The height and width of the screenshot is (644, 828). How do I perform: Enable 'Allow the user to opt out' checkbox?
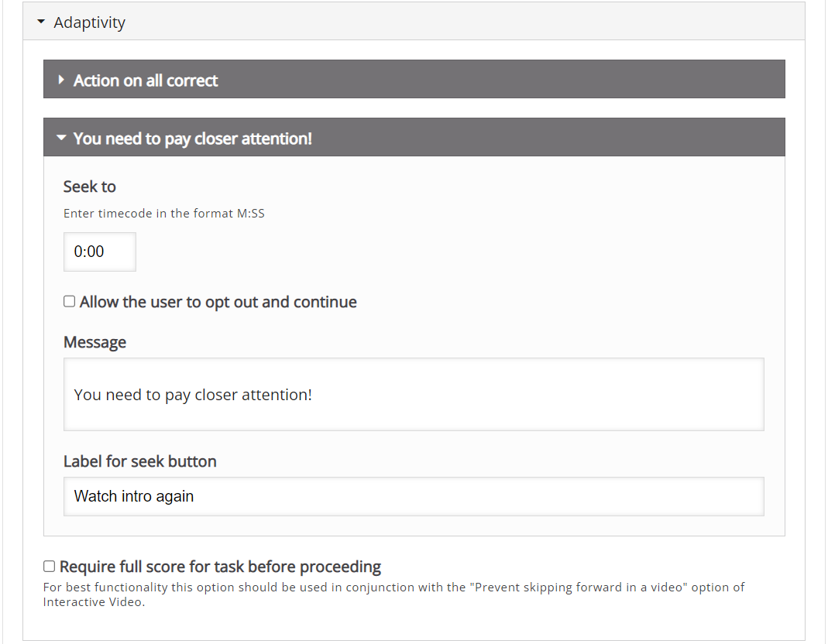coord(69,301)
